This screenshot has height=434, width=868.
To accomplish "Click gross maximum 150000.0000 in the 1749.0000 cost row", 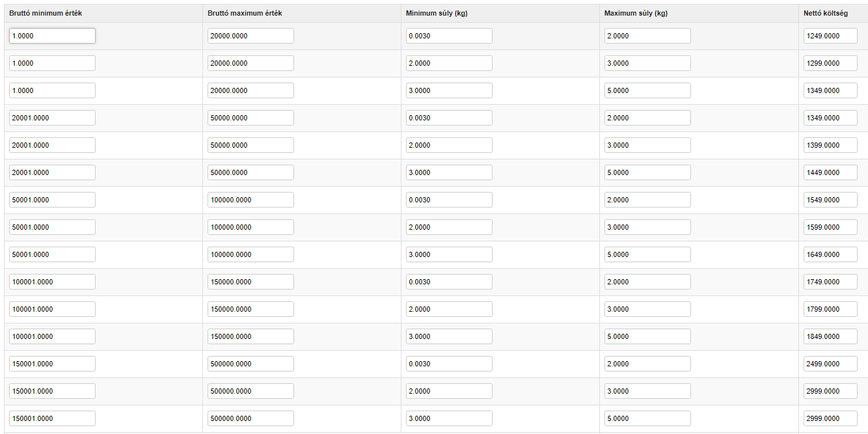I will coord(251,282).
